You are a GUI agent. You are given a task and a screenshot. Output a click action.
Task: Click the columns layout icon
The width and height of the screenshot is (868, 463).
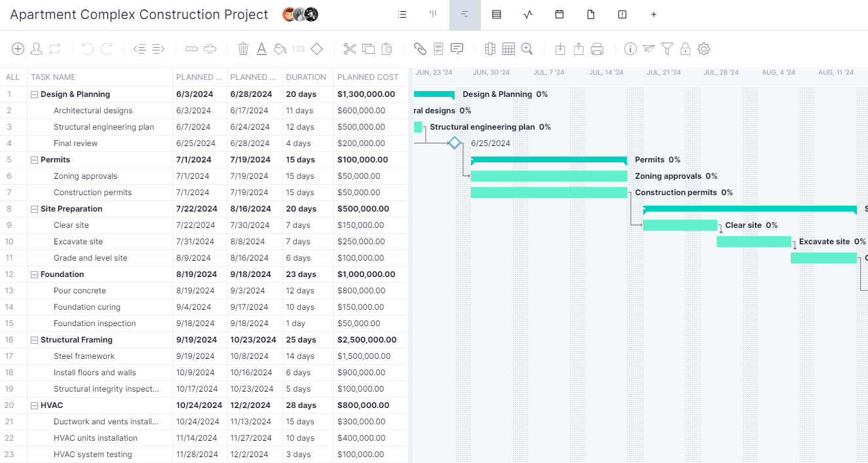click(490, 48)
